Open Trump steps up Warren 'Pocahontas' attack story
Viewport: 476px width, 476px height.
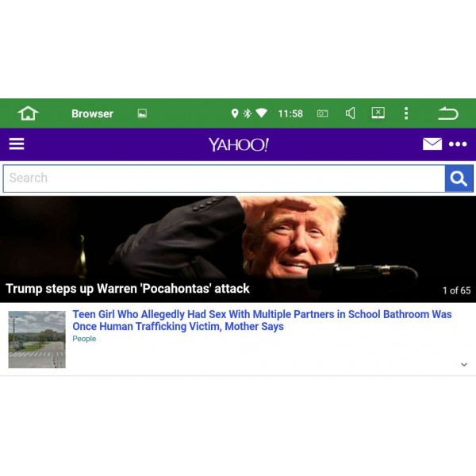click(x=128, y=289)
